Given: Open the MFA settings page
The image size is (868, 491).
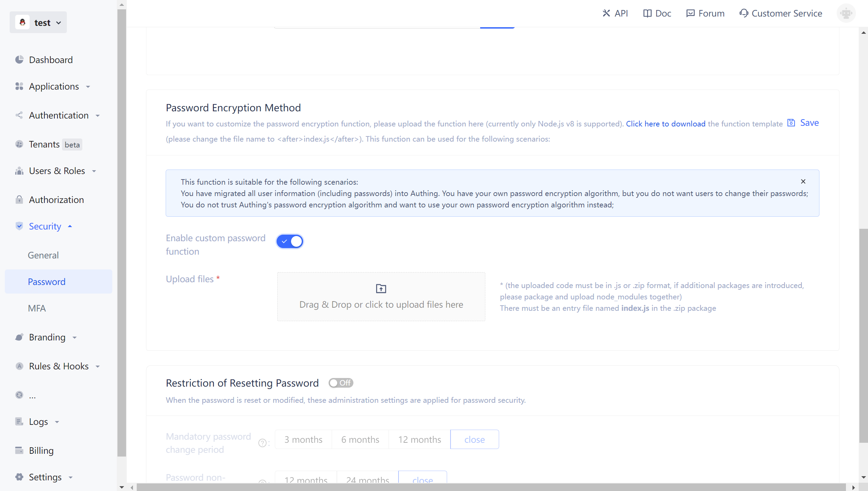Looking at the screenshot, I should (x=37, y=308).
